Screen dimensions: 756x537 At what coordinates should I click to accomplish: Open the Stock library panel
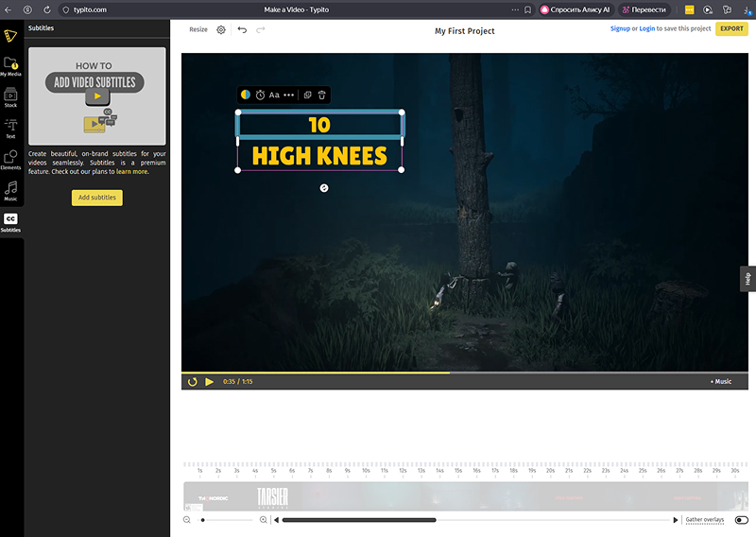11,96
